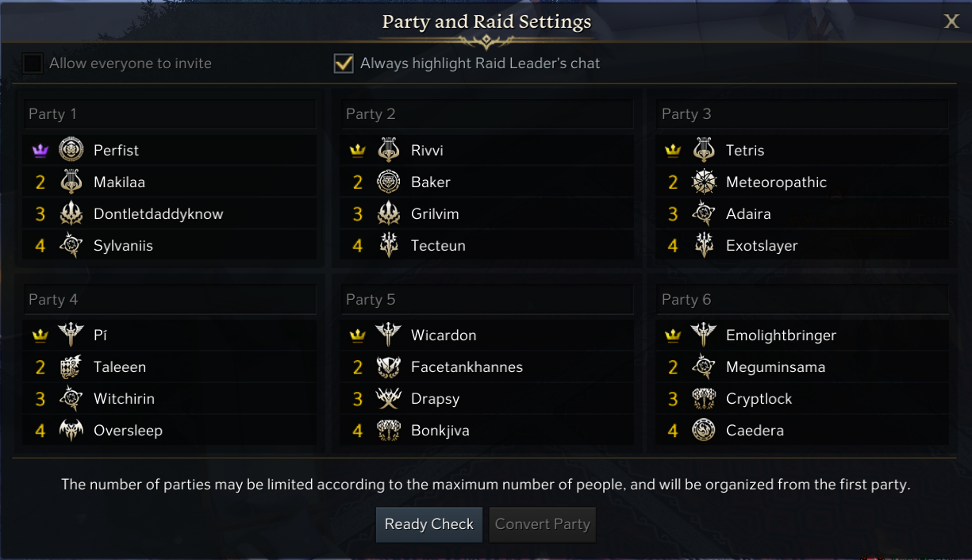Click Drapsy's class icon
The image size is (972, 560).
pos(389,399)
